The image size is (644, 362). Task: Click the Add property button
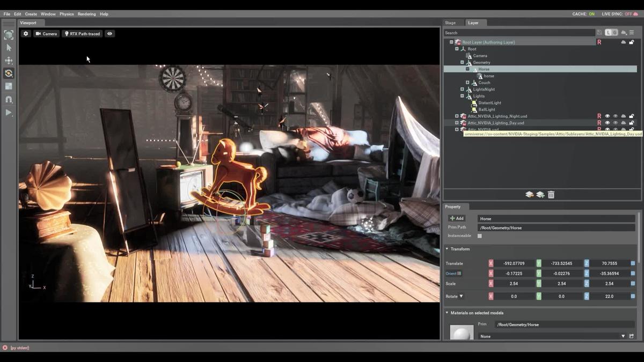point(457,219)
